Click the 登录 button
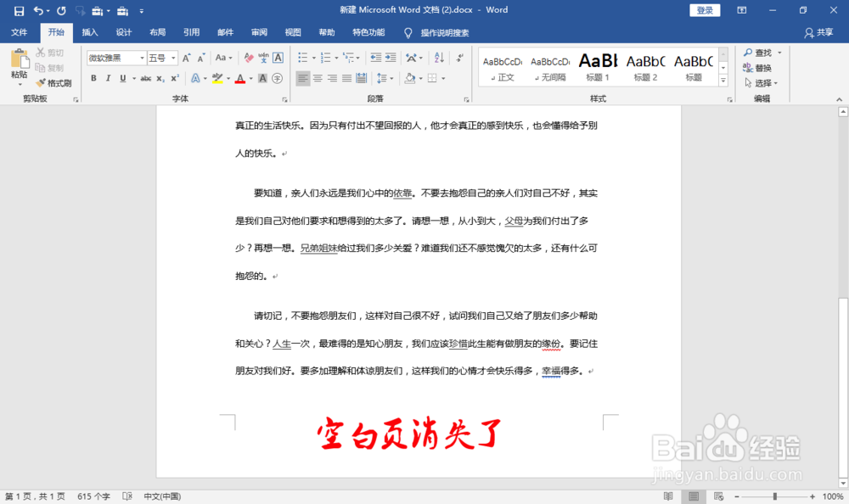Screen dimensions: 849x504 pos(705,9)
